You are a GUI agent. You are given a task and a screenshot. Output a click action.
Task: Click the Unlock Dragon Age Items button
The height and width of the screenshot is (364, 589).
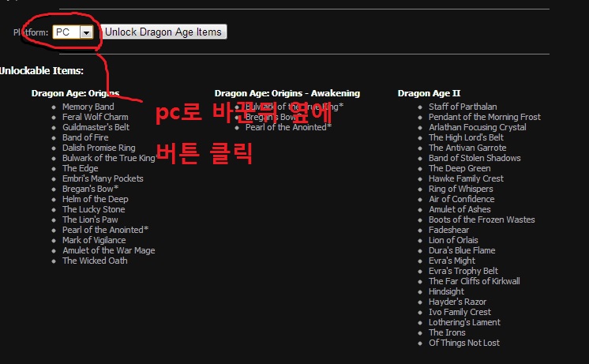click(x=163, y=32)
